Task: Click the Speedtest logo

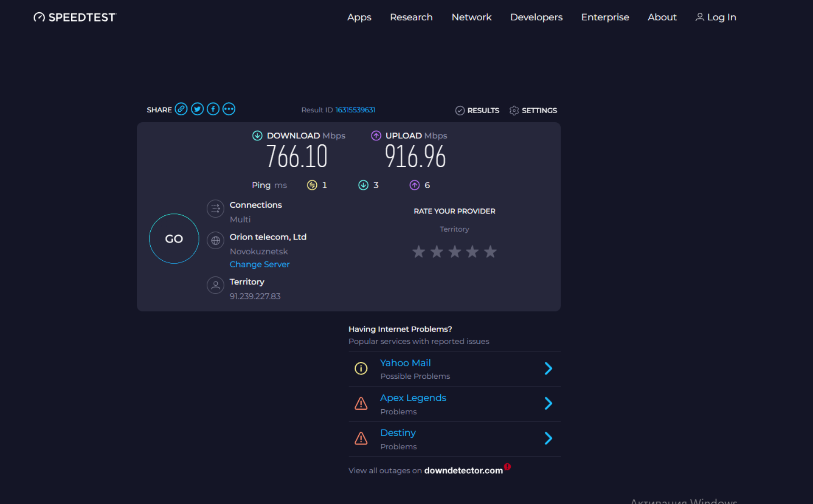Action: pyautogui.click(x=75, y=17)
